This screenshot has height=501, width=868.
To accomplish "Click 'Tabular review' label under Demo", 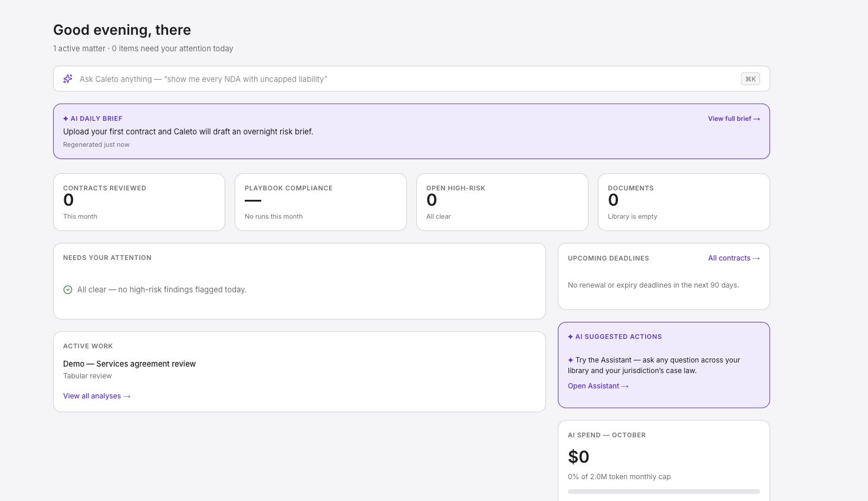I will 87,376.
